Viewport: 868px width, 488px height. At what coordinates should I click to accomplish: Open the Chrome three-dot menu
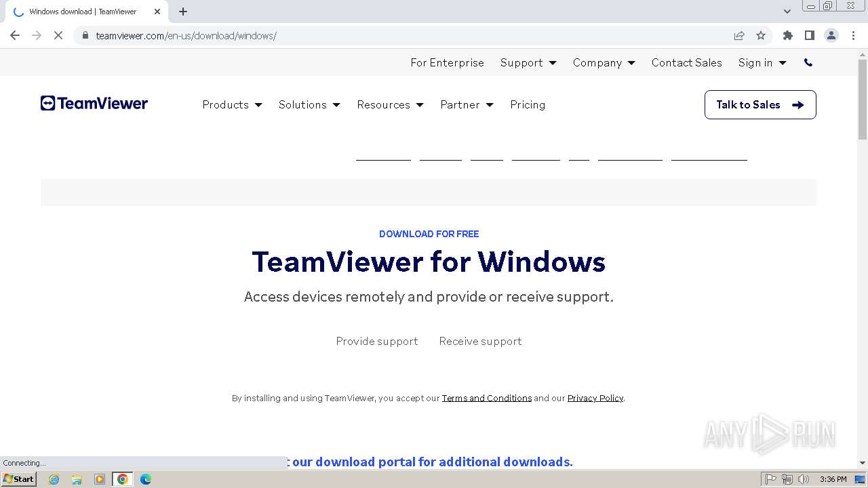point(854,35)
